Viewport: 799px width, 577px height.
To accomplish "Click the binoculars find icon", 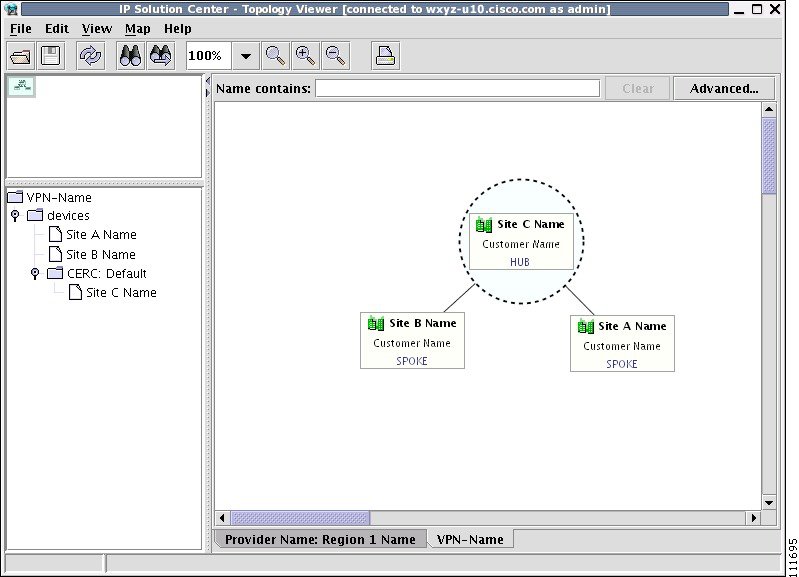I will click(130, 56).
